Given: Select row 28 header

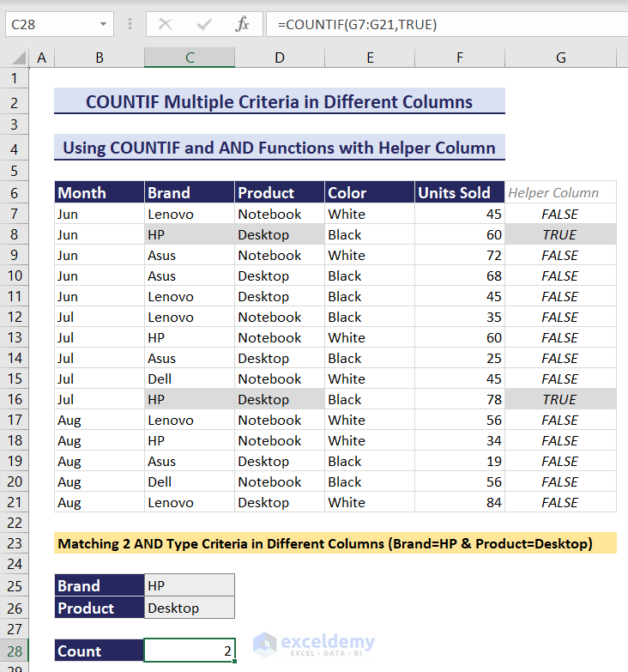Looking at the screenshot, I should (14, 651).
